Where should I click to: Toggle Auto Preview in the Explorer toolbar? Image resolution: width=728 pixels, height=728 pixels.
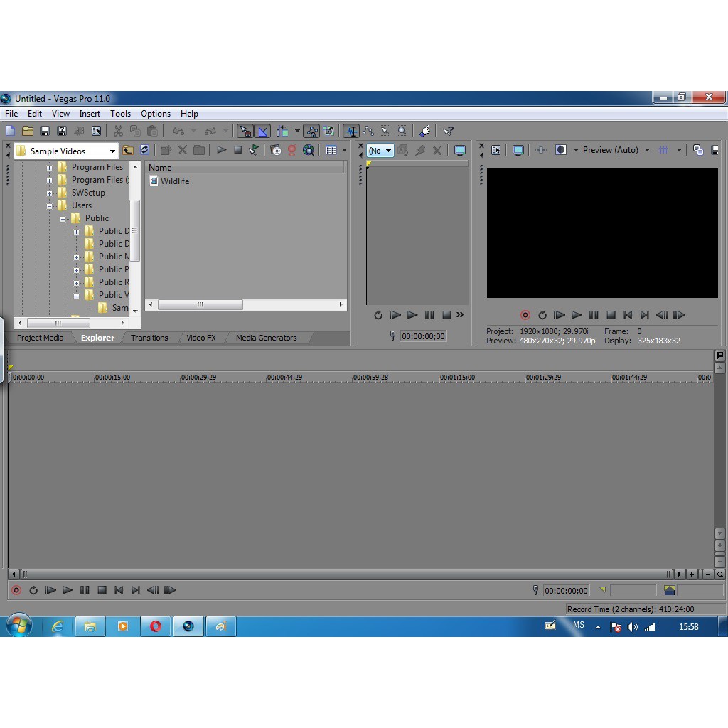(254, 150)
